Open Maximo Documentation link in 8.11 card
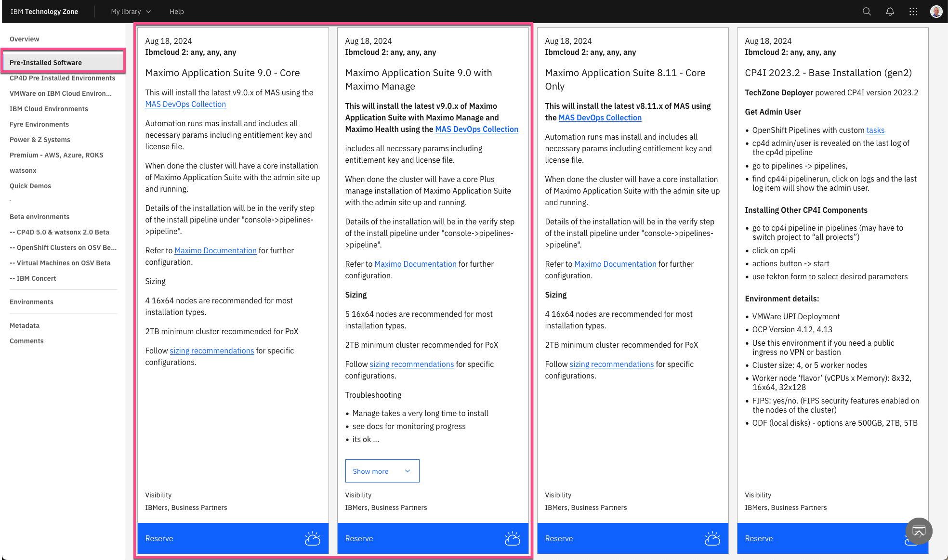Screen dimensions: 948x560 (x=615, y=264)
